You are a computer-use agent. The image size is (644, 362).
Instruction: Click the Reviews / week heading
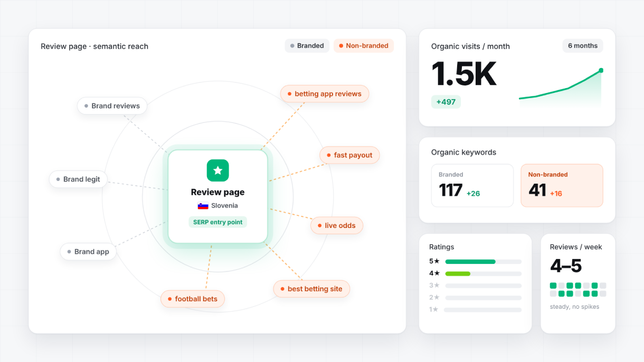click(x=576, y=247)
